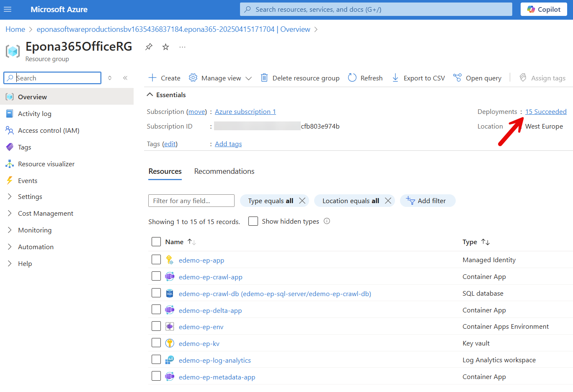Click the Filter for any field box
The height and width of the screenshot is (392, 573).
click(191, 201)
